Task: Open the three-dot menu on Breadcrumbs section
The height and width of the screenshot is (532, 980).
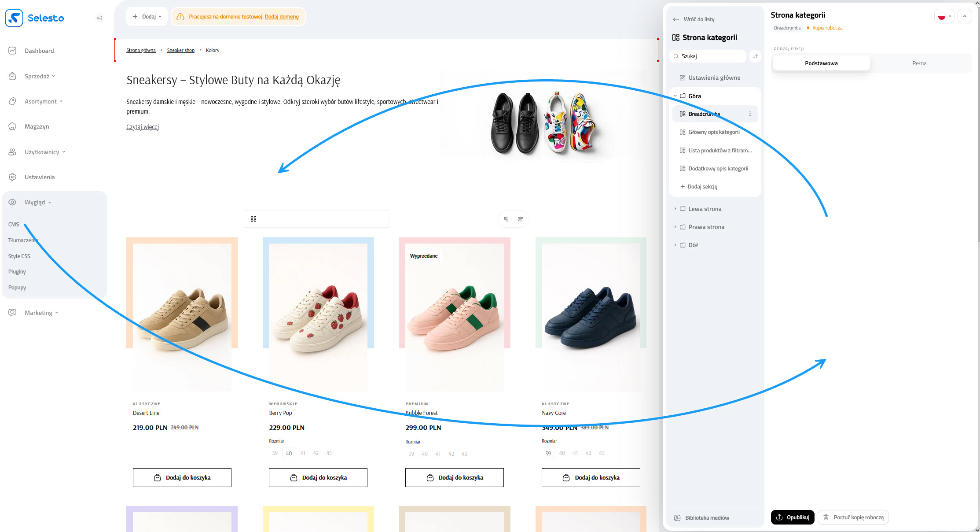Action: (x=750, y=114)
